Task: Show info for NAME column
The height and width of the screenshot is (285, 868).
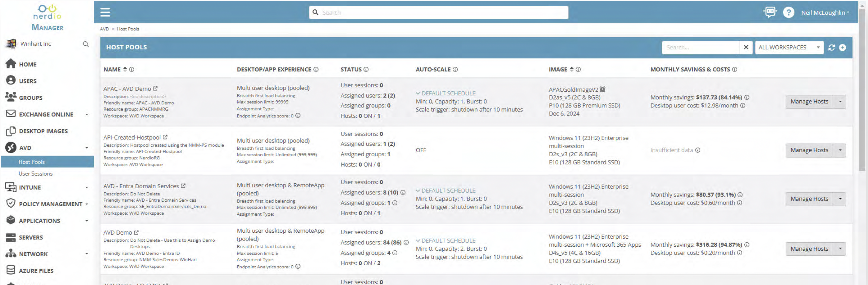Action: pos(132,69)
